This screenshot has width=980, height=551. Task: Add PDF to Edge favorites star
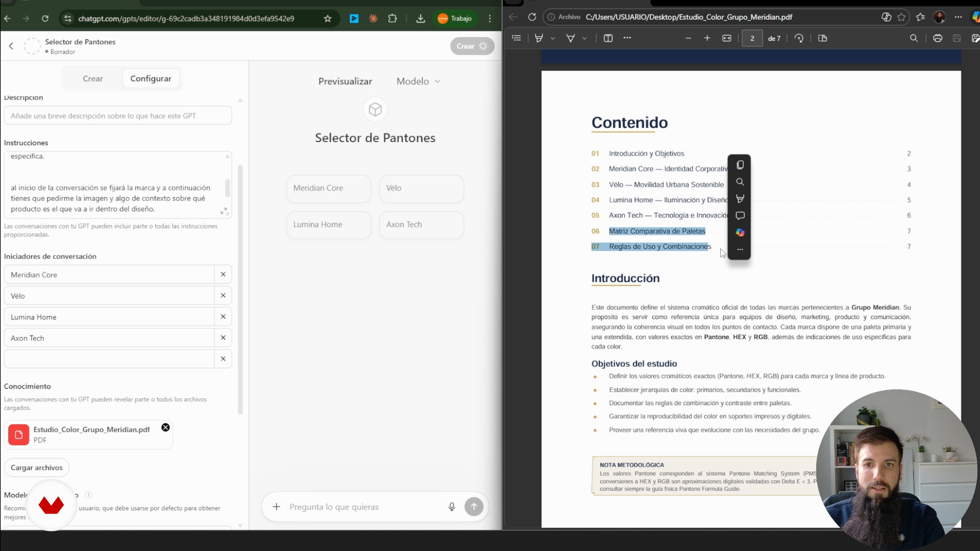tap(901, 17)
